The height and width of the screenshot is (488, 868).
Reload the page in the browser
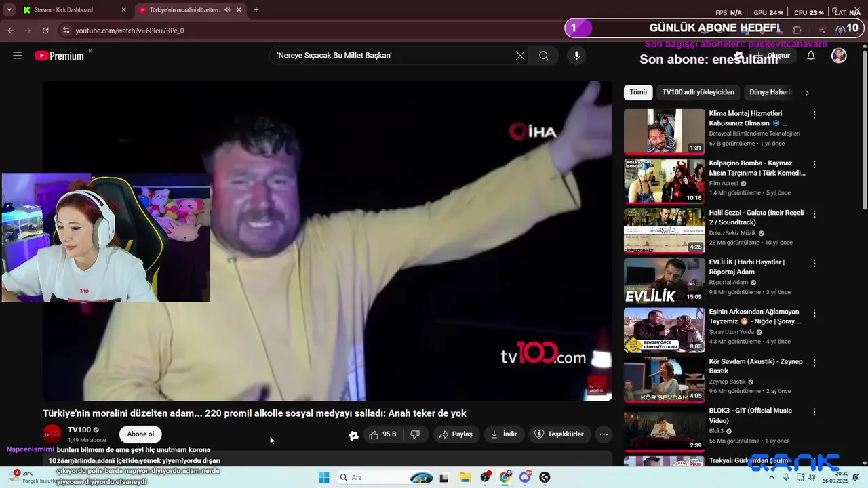[45, 30]
